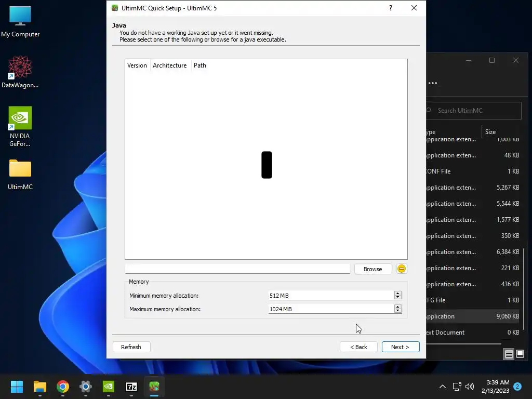Image resolution: width=532 pixels, height=399 pixels.
Task: Click the Search UltimMC box in Explorer
Action: (x=474, y=111)
